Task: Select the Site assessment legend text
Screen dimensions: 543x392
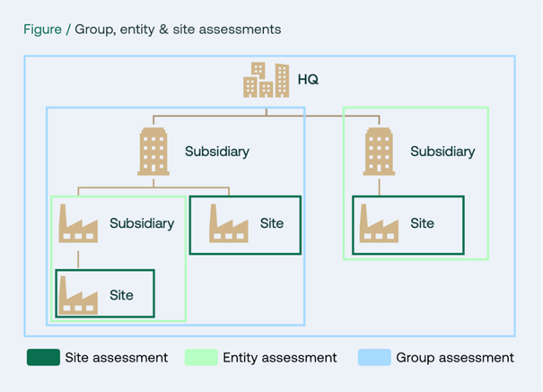Action: click(x=116, y=357)
